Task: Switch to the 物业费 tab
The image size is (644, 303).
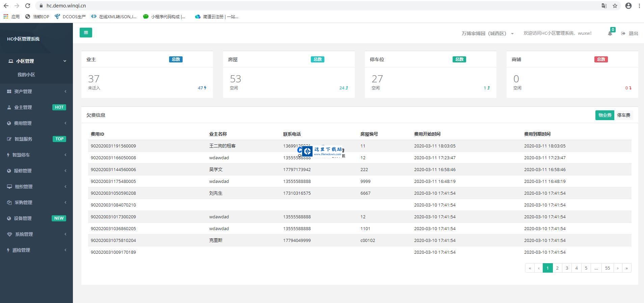Action: (x=605, y=115)
